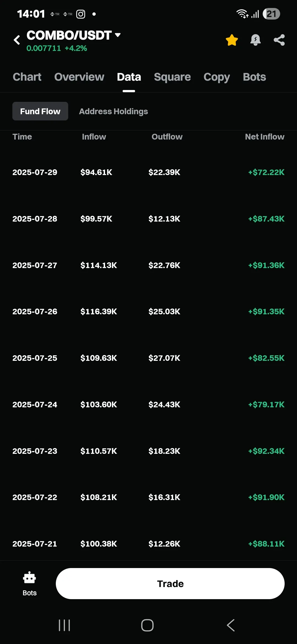Tap the back arrow beside COMBO/USDT
Image resolution: width=297 pixels, height=644 pixels.
click(17, 40)
